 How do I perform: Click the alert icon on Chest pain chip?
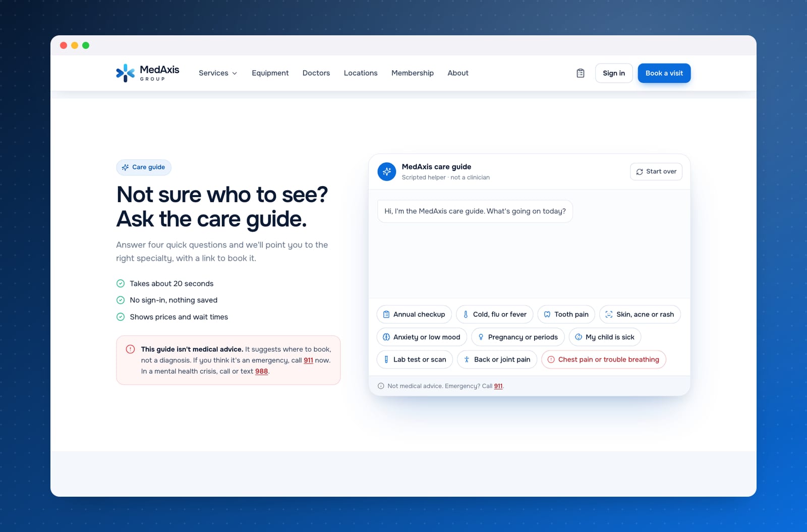(x=551, y=360)
